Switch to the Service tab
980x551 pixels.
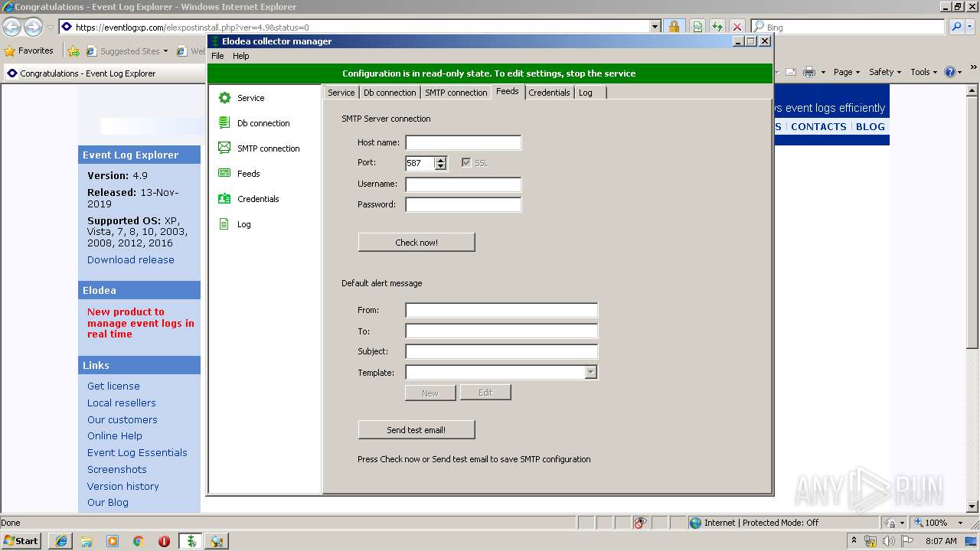[341, 93]
